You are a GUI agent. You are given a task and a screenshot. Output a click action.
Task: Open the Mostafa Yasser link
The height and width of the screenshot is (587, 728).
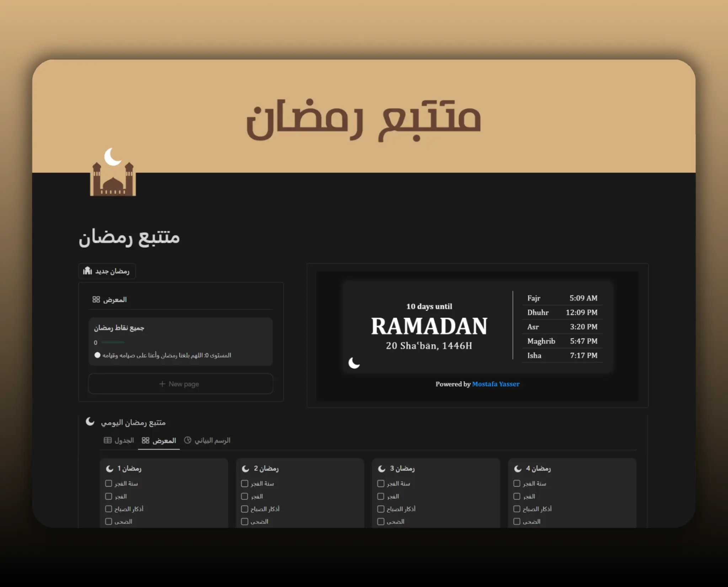496,384
